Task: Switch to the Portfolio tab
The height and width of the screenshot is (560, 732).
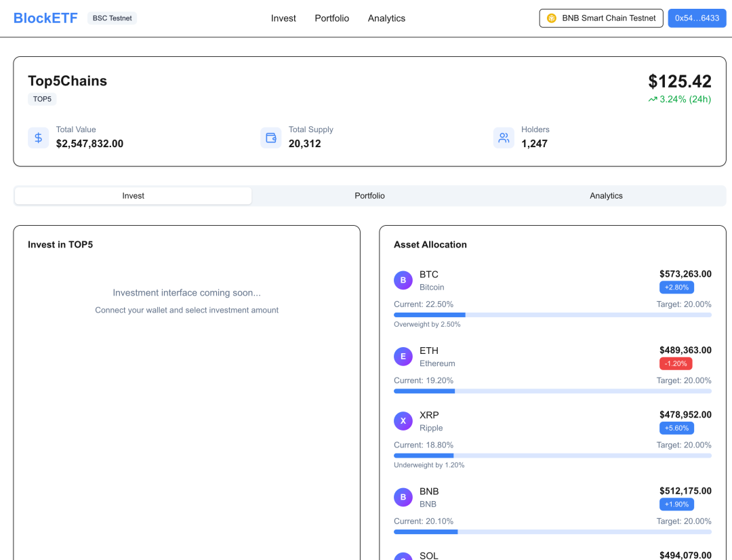Action: click(369, 196)
